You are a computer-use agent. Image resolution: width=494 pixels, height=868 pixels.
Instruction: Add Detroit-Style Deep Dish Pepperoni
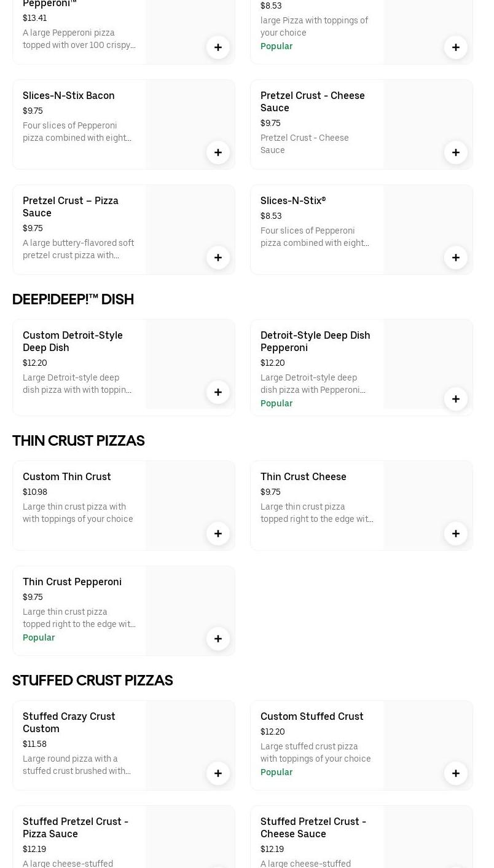(x=456, y=399)
